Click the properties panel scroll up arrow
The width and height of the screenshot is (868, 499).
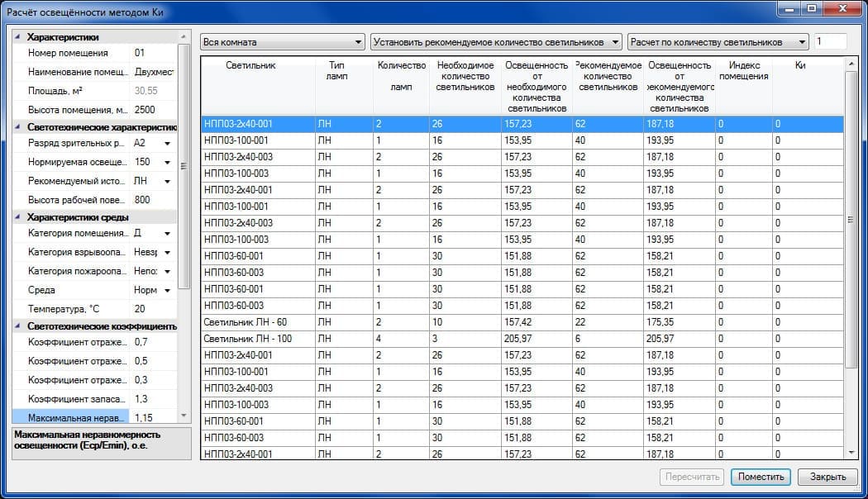click(184, 36)
